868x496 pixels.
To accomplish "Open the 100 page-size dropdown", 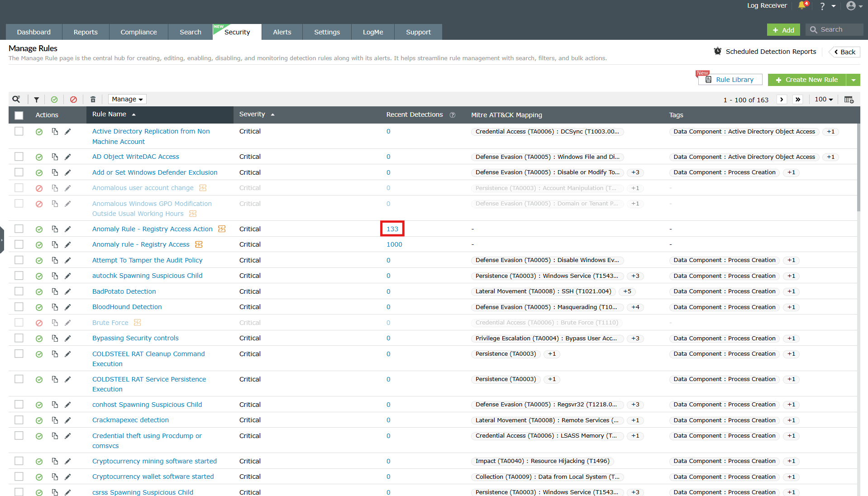I will pyautogui.click(x=823, y=99).
